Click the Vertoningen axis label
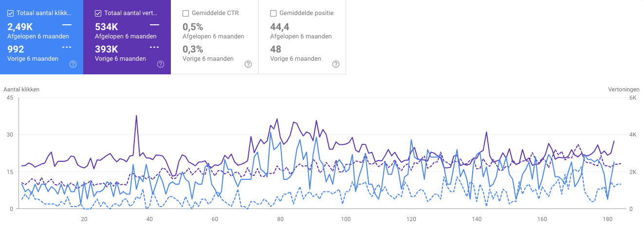Image resolution: width=644 pixels, height=225 pixels. pyautogui.click(x=622, y=89)
